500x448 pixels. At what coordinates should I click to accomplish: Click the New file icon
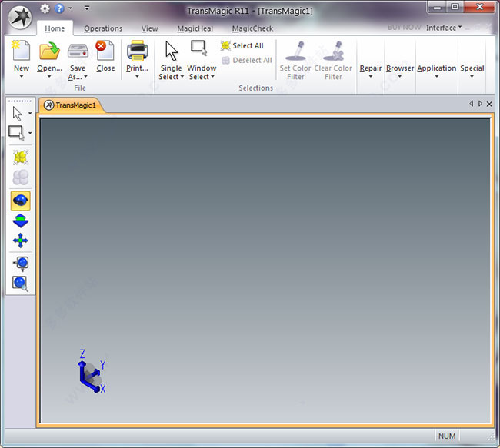pos(22,58)
